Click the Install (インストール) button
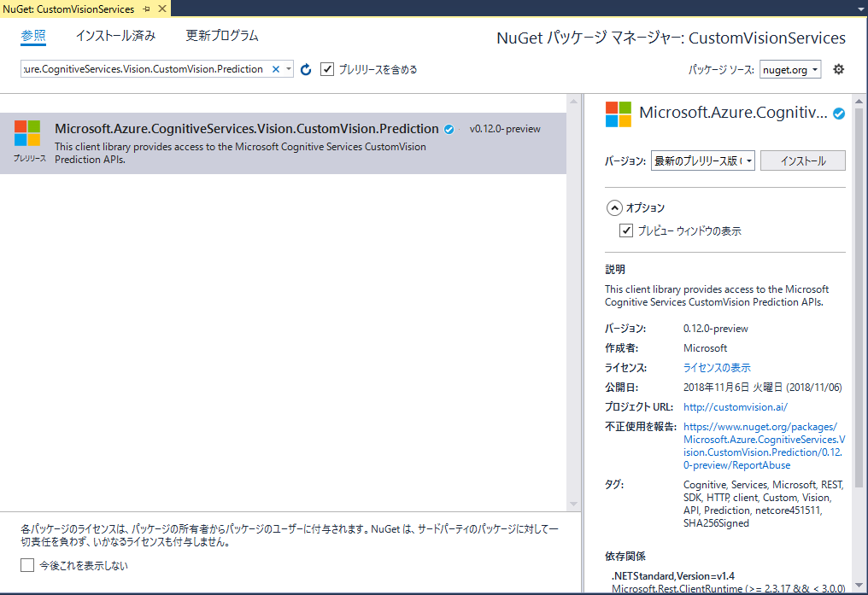The width and height of the screenshot is (868, 595). (x=803, y=161)
